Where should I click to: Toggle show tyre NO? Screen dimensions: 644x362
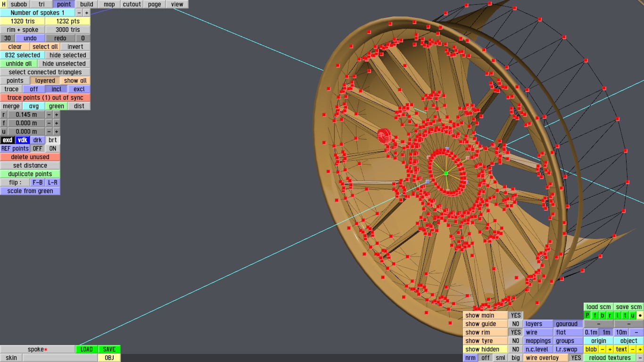pyautogui.click(x=516, y=341)
